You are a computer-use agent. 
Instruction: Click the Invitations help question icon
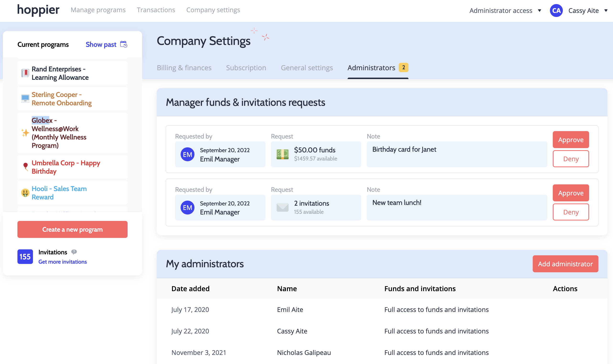(74, 252)
